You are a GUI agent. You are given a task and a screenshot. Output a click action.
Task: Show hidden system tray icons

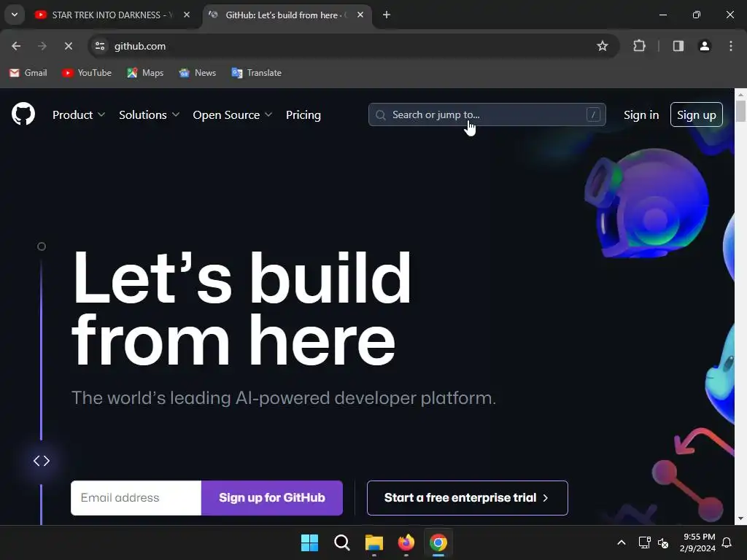(x=622, y=542)
